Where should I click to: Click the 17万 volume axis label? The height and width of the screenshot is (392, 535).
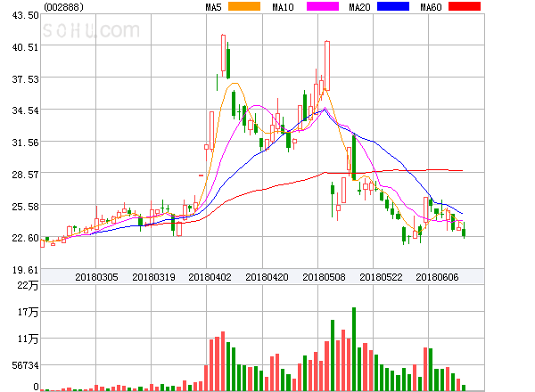(28, 312)
